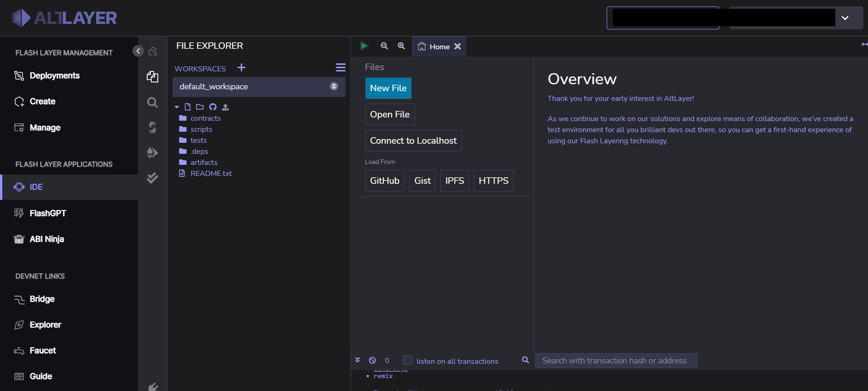Load from HTTPS button
The image size is (868, 391).
494,181
